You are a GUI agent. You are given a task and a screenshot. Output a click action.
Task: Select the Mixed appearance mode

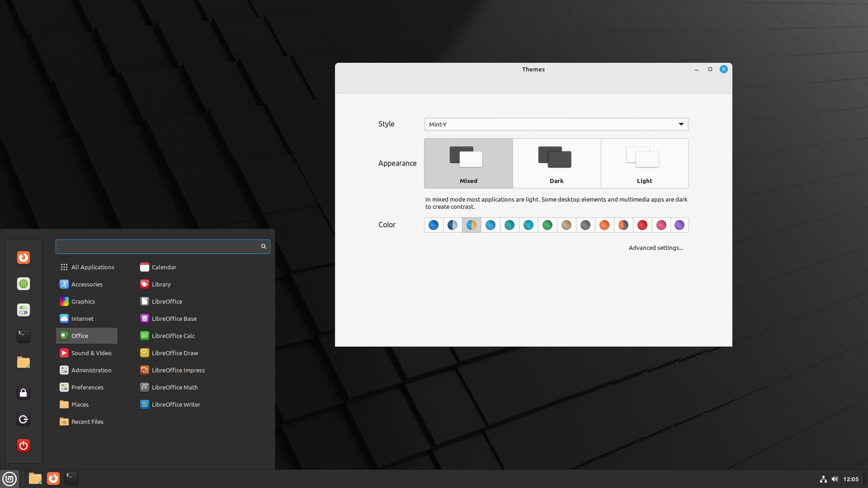468,163
